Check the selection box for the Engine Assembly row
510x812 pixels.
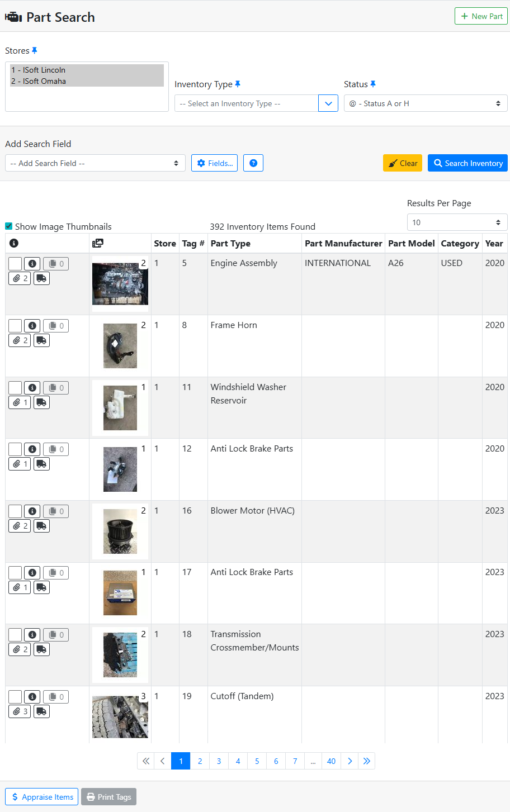15,263
